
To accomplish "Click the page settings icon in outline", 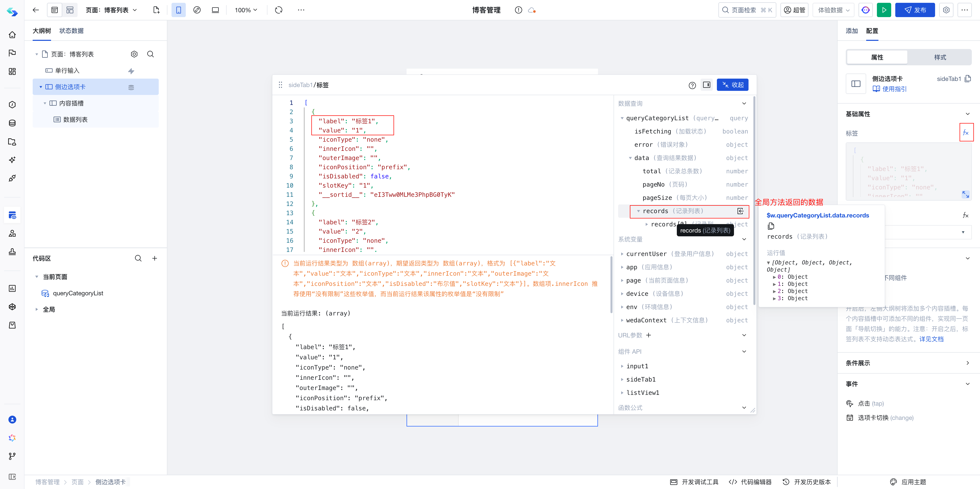I will (x=134, y=54).
